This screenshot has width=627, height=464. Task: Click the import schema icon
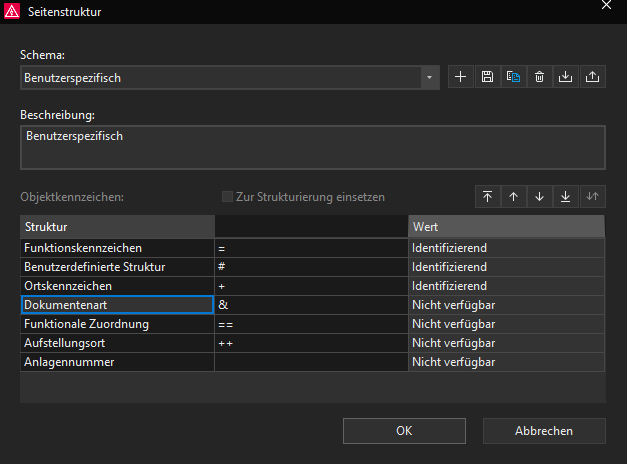[x=566, y=77]
